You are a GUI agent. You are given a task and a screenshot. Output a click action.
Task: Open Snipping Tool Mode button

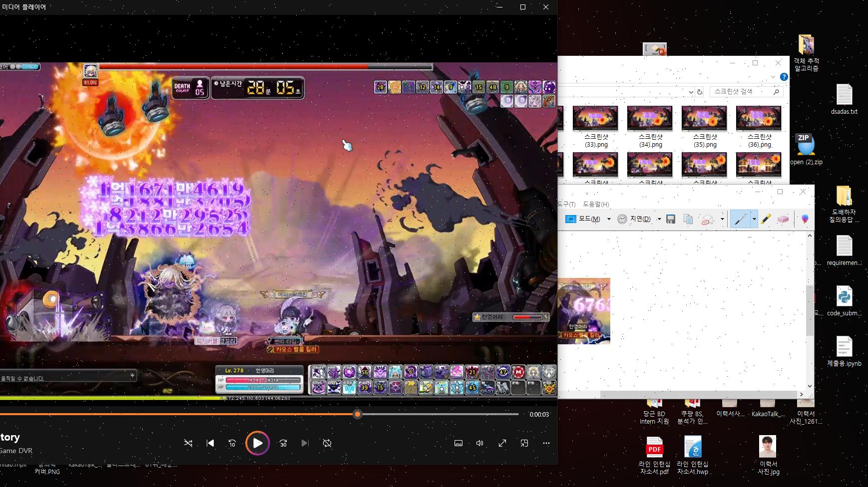pos(583,219)
